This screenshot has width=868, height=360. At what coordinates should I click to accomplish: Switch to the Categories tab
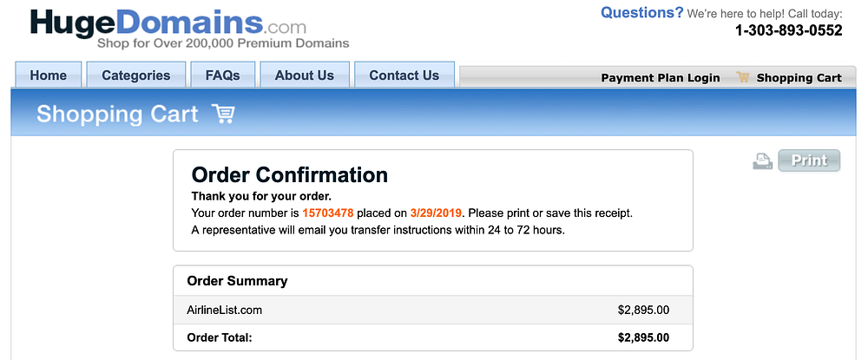[136, 75]
